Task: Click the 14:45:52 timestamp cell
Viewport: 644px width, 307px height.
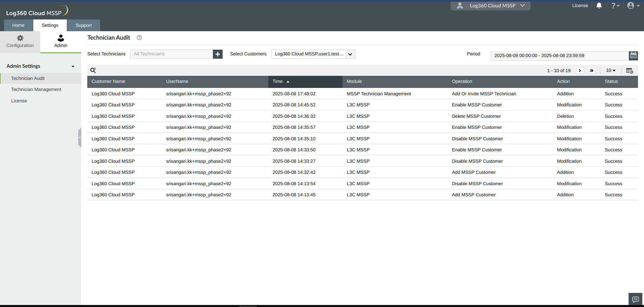Action: 294,105
